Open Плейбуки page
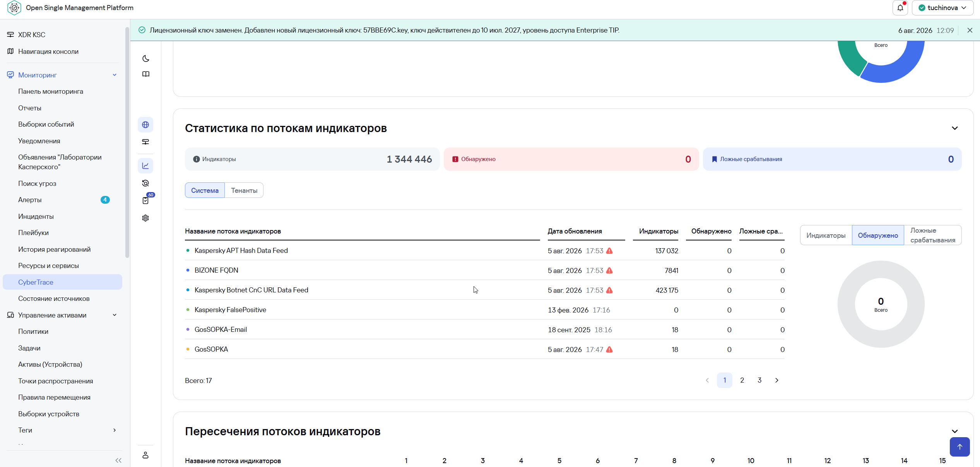Viewport: 980px width, 467px height. tap(33, 233)
